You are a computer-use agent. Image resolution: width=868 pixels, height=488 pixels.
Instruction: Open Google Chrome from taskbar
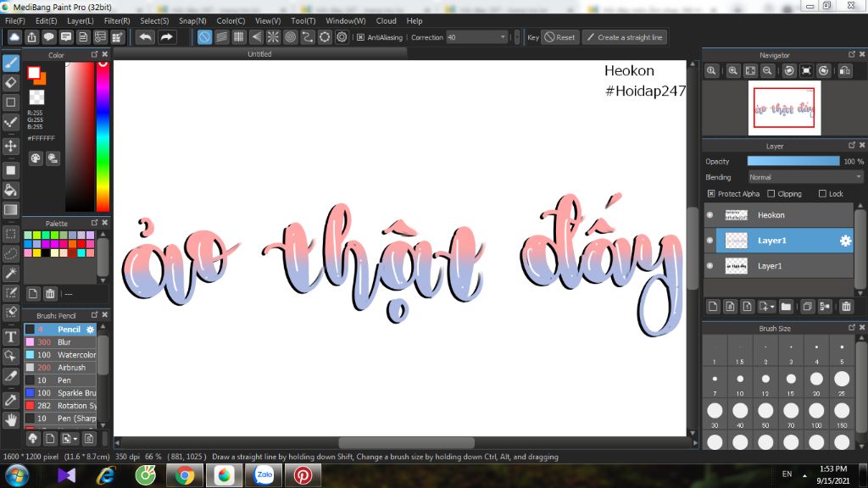[x=185, y=475]
